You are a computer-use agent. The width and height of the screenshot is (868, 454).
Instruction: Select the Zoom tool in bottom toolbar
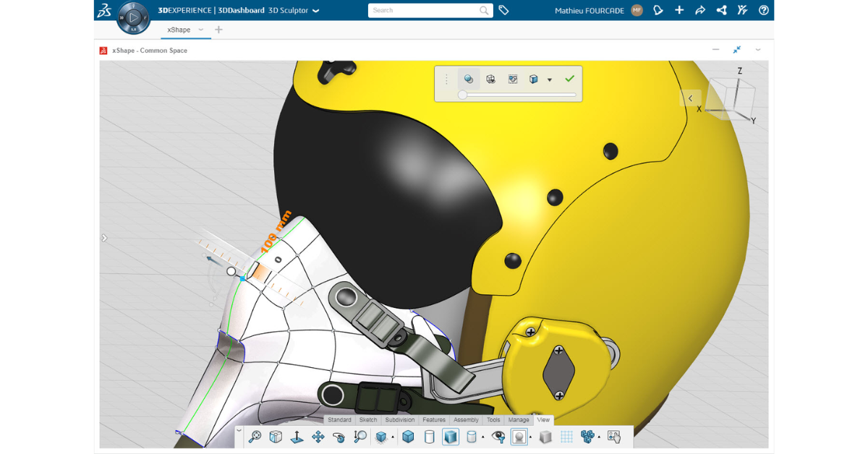[x=255, y=437]
